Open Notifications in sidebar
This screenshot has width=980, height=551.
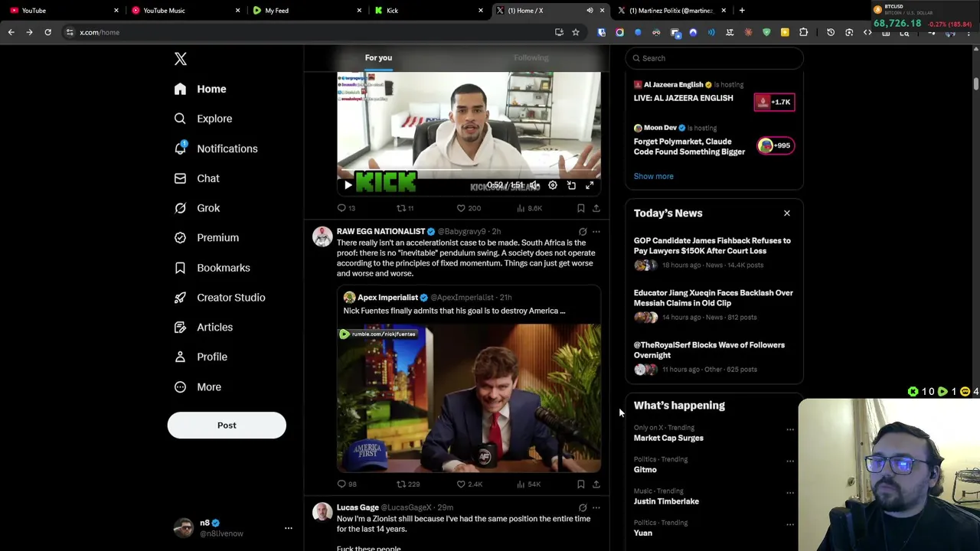pyautogui.click(x=216, y=148)
